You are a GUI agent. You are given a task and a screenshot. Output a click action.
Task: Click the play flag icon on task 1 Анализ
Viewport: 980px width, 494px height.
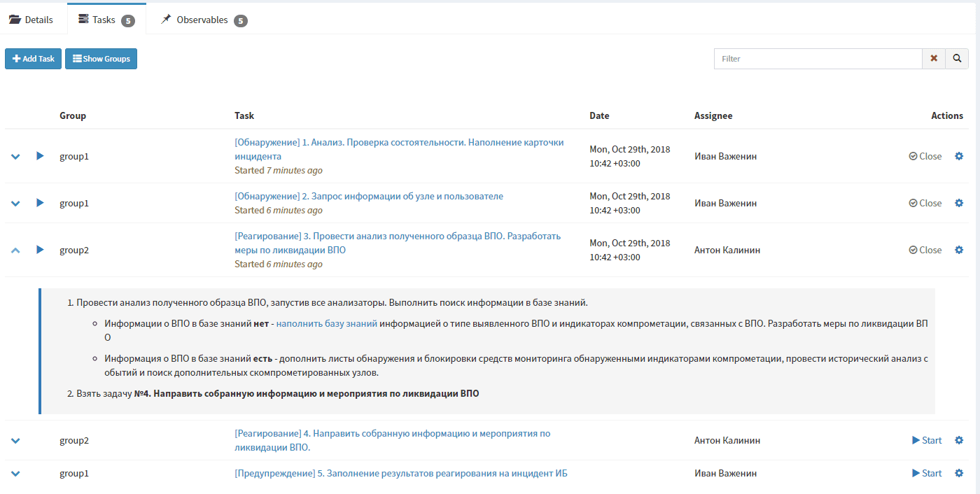(x=40, y=156)
